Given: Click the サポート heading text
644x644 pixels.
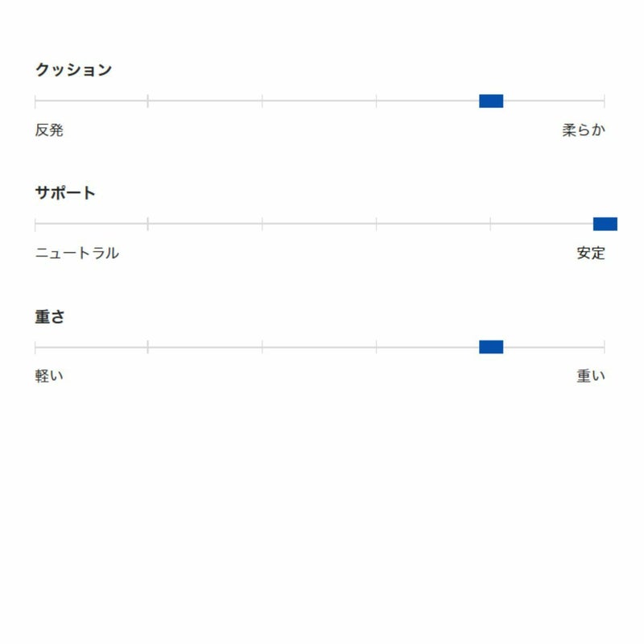Looking at the screenshot, I should (65, 193).
